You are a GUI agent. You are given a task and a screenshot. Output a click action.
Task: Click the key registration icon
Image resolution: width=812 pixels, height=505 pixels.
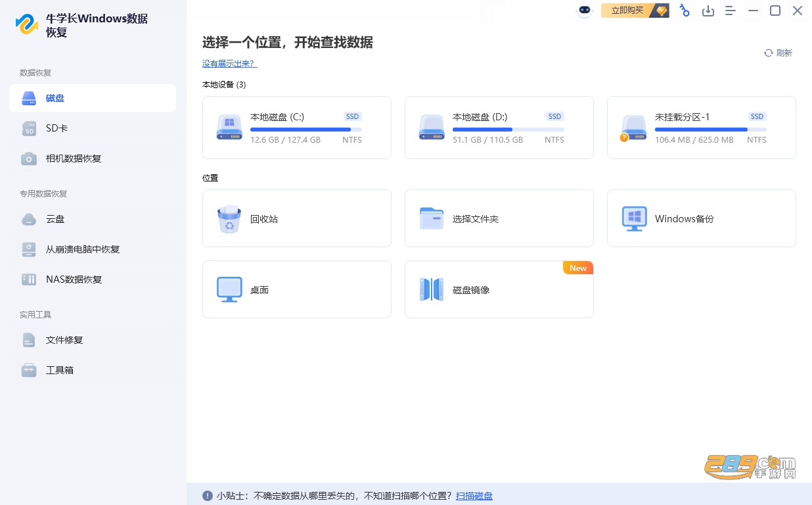685,11
